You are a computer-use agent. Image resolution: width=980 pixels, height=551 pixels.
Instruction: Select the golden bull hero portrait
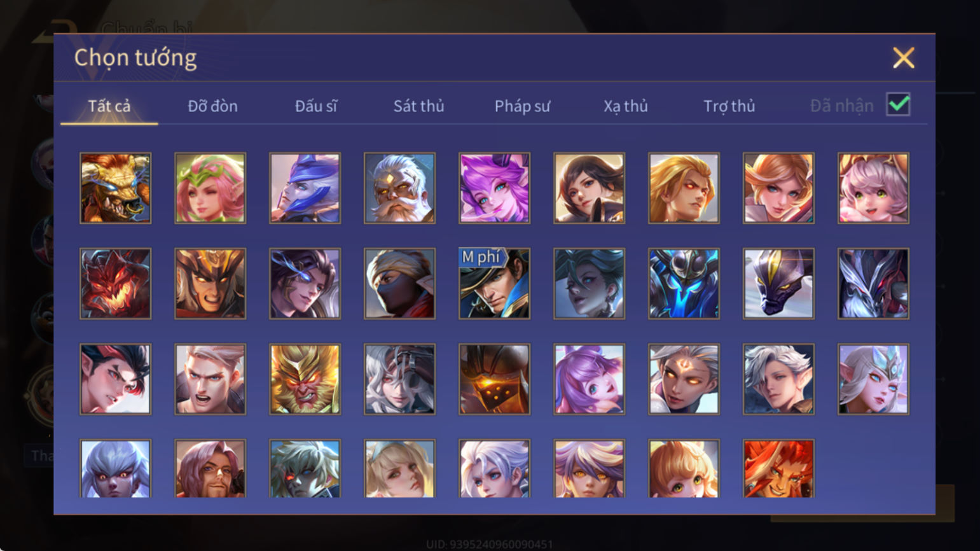point(115,188)
